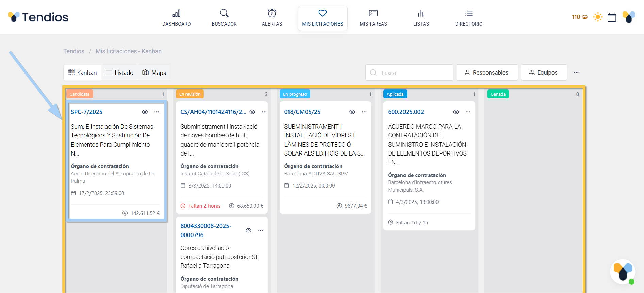Toggle light mode sun icon
The image size is (644, 293).
pos(598,17)
